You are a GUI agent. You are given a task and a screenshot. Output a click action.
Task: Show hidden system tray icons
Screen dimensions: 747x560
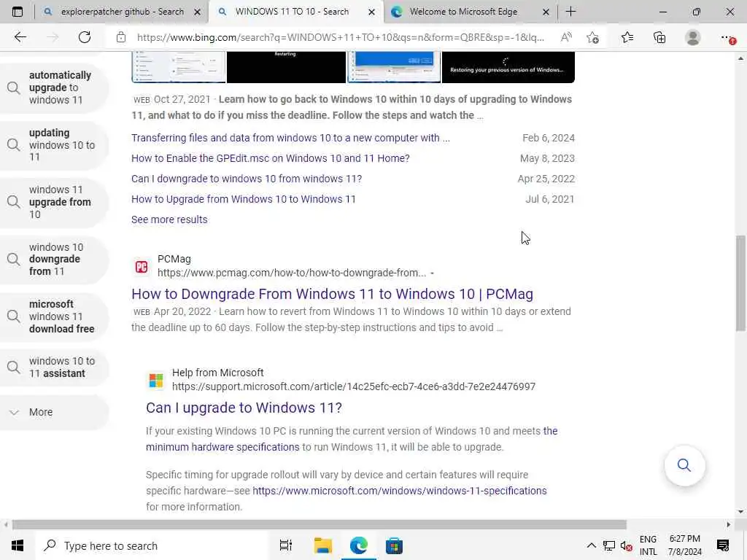591,545
